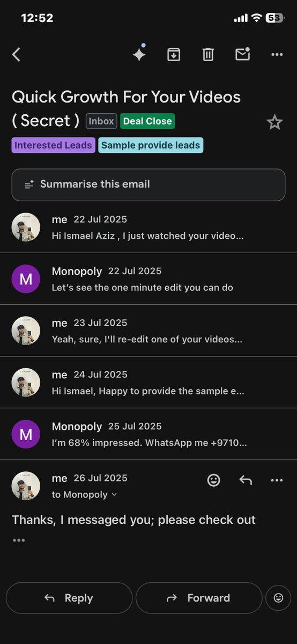Open the Gemini sparkle icon
297x644 pixels.
pyautogui.click(x=139, y=54)
